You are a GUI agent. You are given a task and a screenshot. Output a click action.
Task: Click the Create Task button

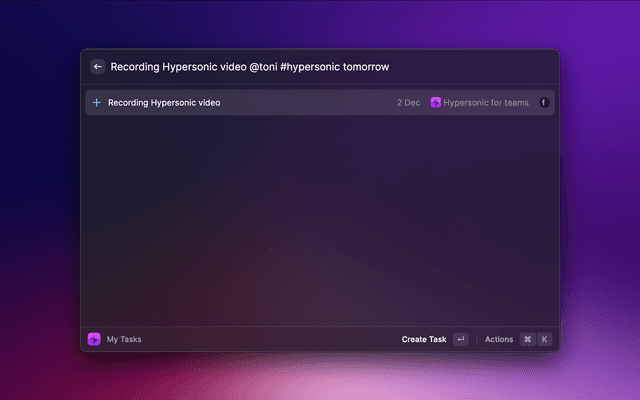(424, 339)
